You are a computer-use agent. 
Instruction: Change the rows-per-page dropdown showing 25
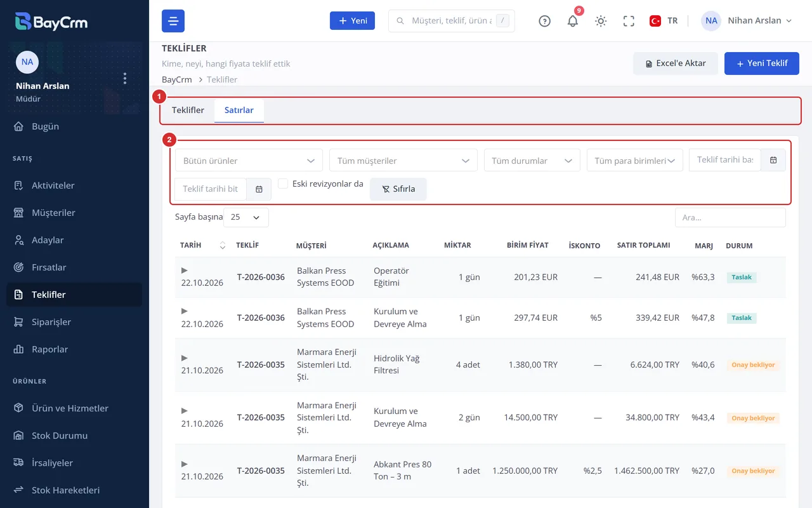point(246,217)
